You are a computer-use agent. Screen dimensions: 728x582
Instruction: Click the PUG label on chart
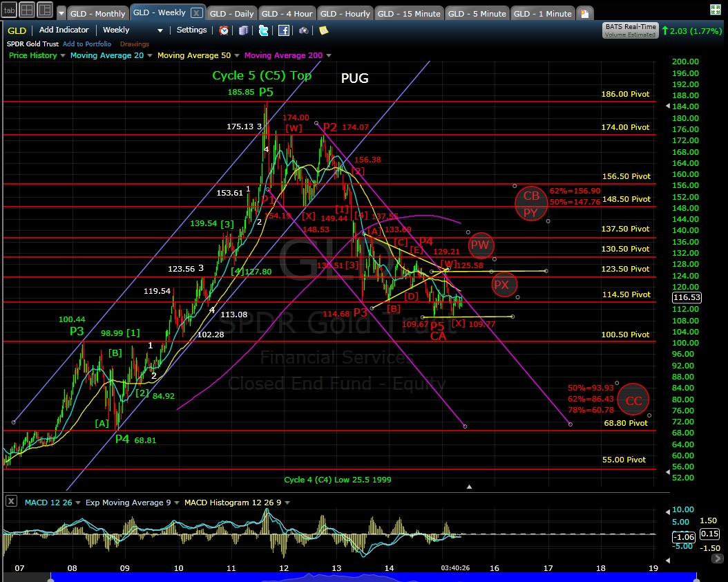click(355, 78)
